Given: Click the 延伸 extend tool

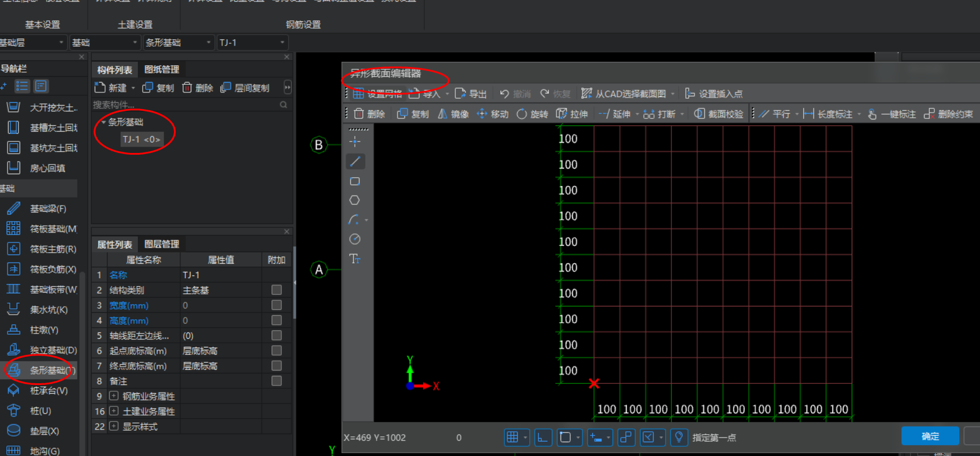Looking at the screenshot, I should click(615, 114).
